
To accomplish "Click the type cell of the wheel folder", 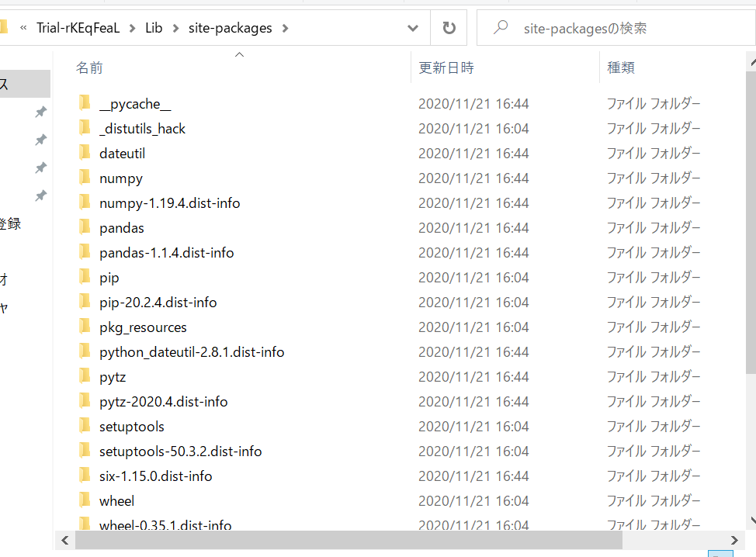I will (x=654, y=501).
